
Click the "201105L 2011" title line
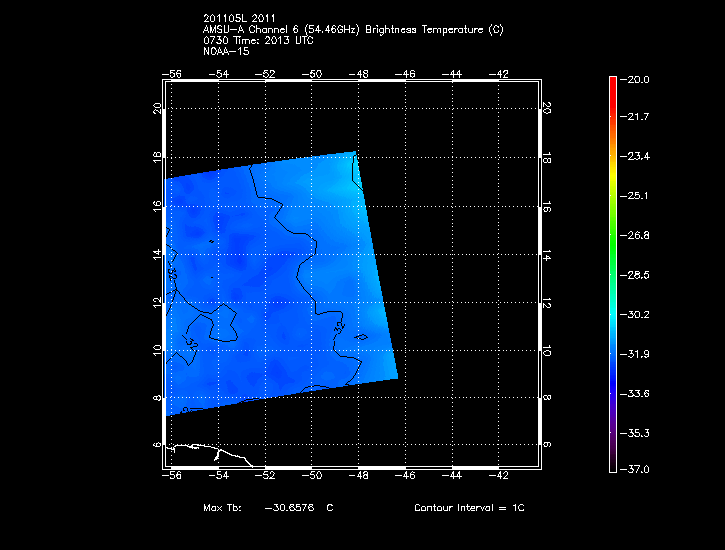(x=239, y=18)
